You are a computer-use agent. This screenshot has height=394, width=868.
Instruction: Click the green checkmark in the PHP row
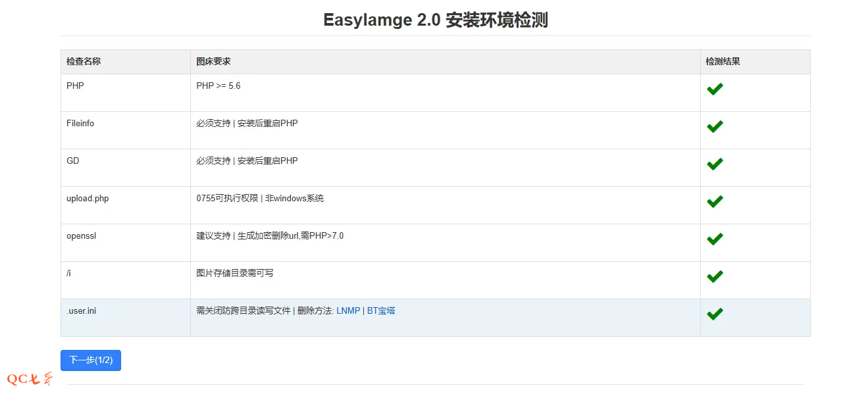click(715, 89)
